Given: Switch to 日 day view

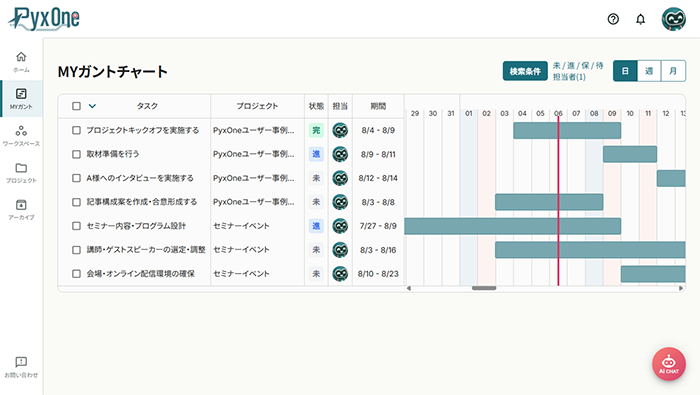Looking at the screenshot, I should [x=625, y=71].
